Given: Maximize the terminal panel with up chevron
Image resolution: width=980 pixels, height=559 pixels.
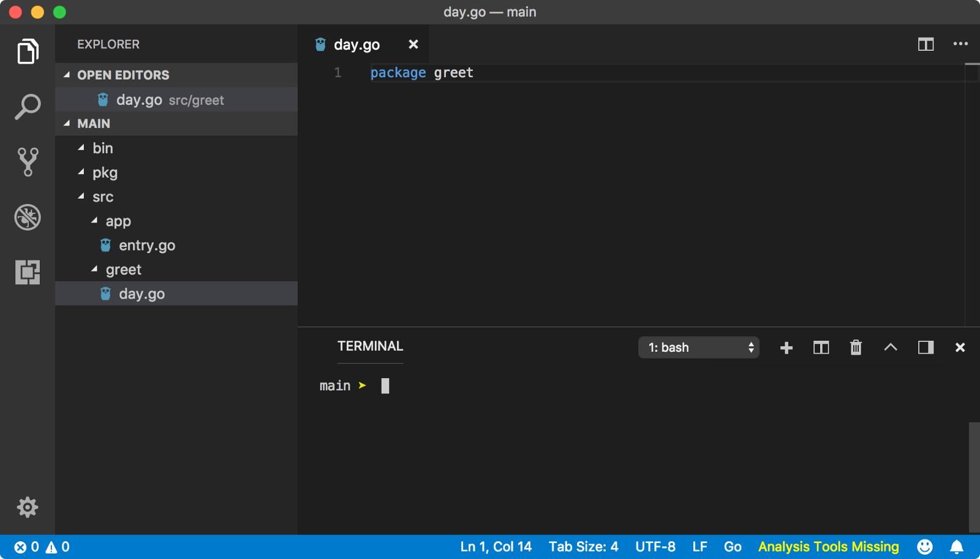Looking at the screenshot, I should point(891,348).
